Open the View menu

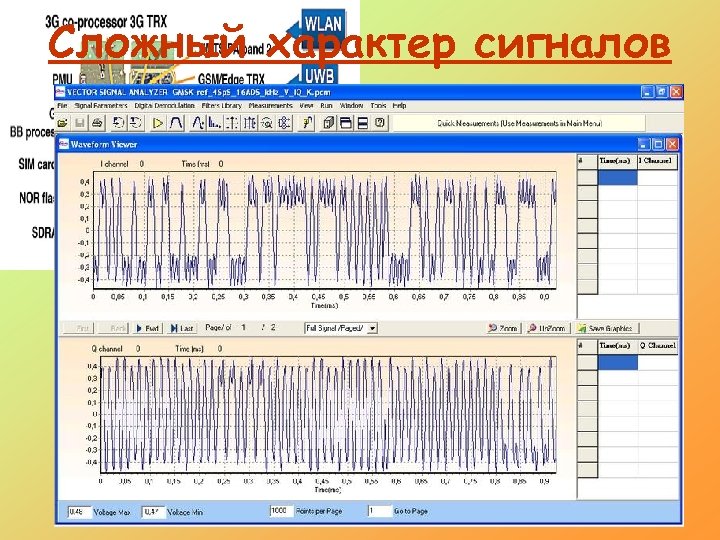click(306, 106)
